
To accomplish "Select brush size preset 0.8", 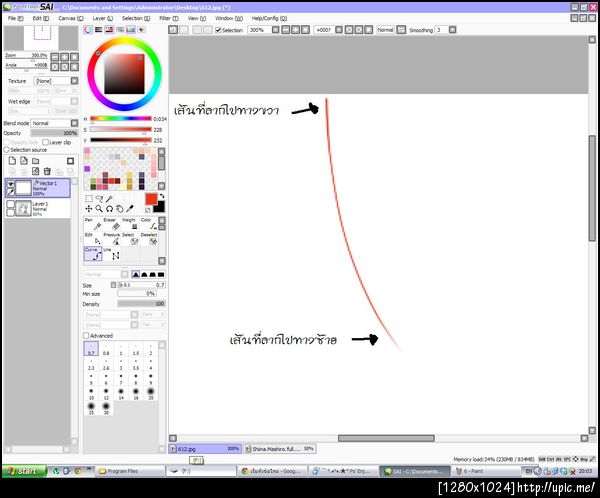I will (106, 349).
